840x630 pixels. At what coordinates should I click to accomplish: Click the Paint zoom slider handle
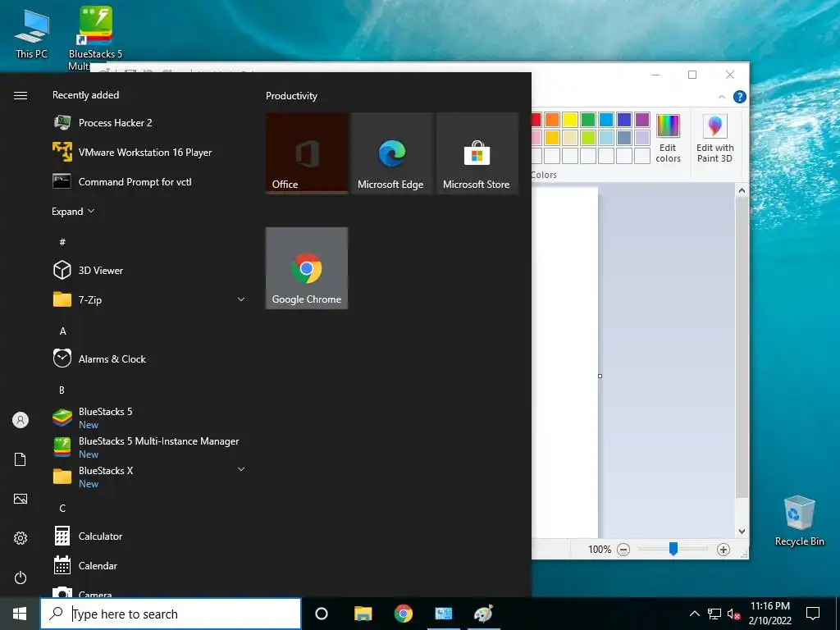click(x=673, y=549)
